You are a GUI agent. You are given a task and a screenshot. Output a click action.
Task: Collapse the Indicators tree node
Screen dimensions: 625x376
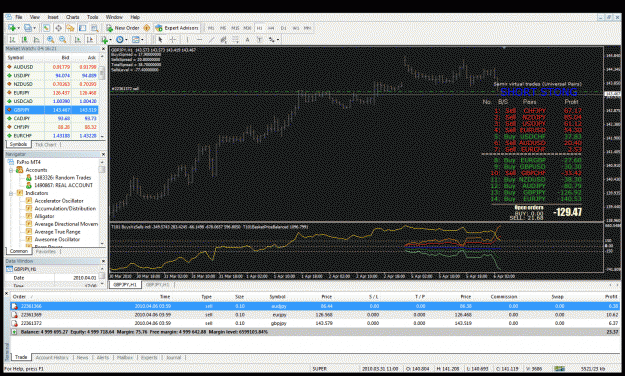click(x=11, y=193)
